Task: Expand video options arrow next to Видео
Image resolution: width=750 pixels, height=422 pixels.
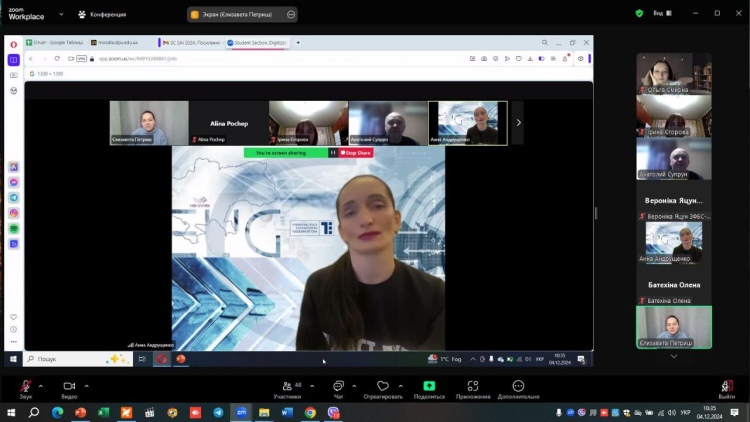Action: point(87,385)
